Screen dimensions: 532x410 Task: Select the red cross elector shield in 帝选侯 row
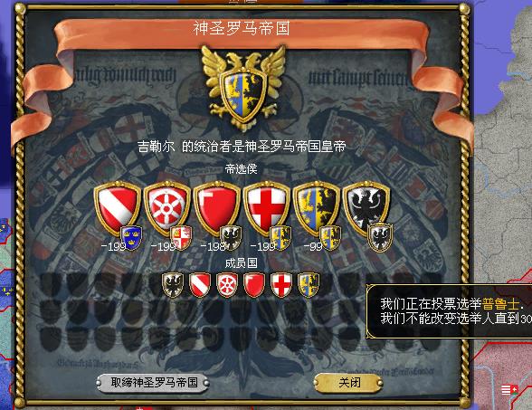coord(266,208)
